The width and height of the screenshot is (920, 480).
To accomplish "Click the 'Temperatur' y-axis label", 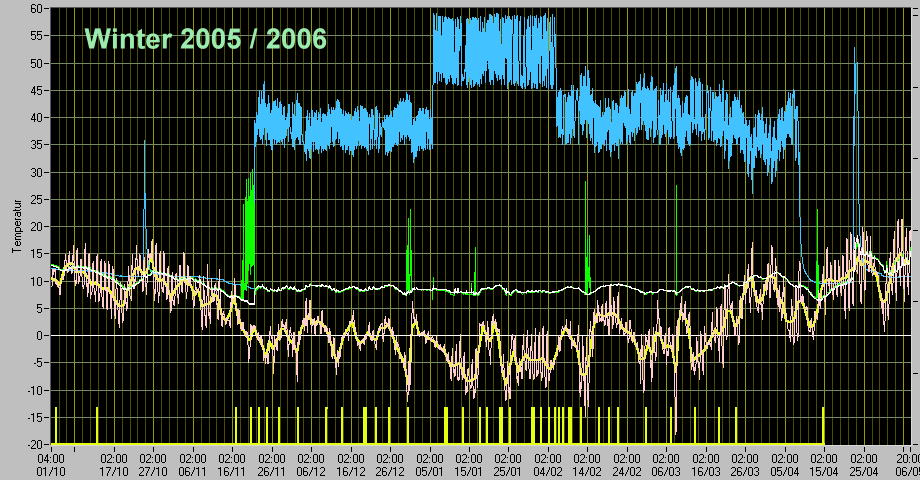I will pos(17,226).
